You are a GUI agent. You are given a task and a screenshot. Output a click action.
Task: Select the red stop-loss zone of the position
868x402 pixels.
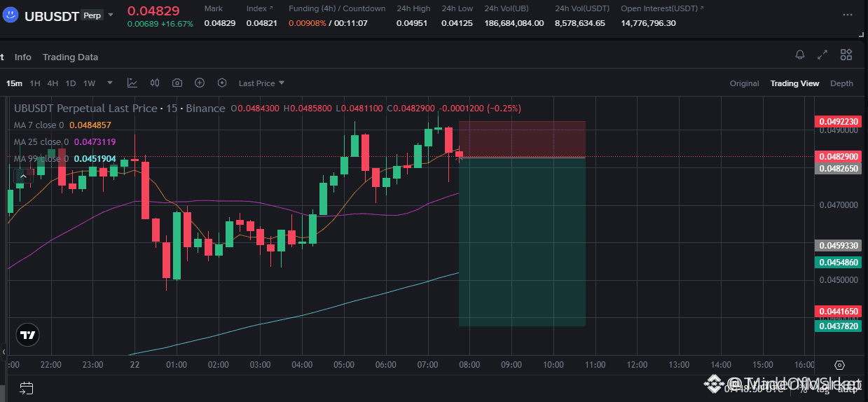coord(522,139)
